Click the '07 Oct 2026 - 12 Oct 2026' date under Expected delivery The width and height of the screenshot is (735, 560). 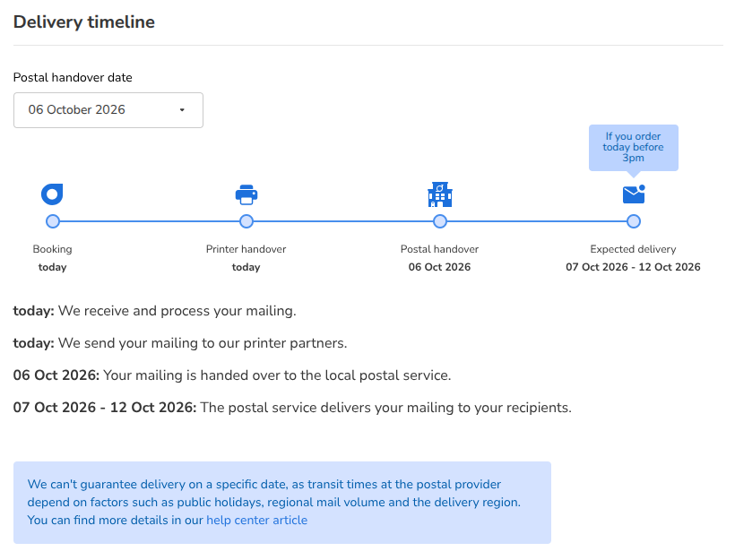[x=634, y=267]
